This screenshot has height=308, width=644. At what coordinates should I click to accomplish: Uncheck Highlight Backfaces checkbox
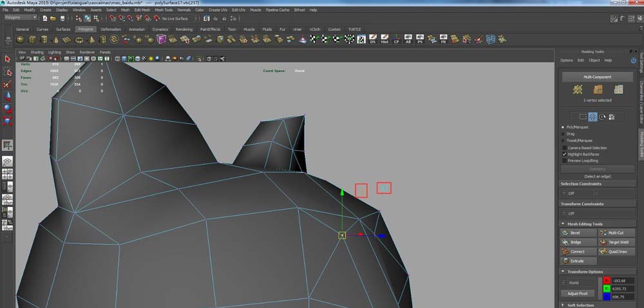point(564,154)
